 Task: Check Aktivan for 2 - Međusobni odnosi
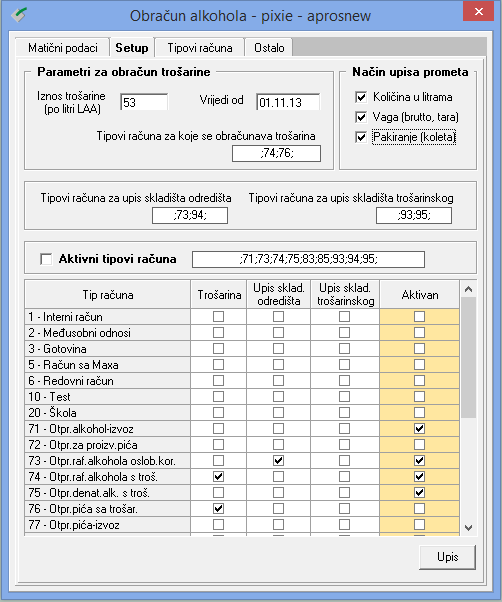click(419, 332)
